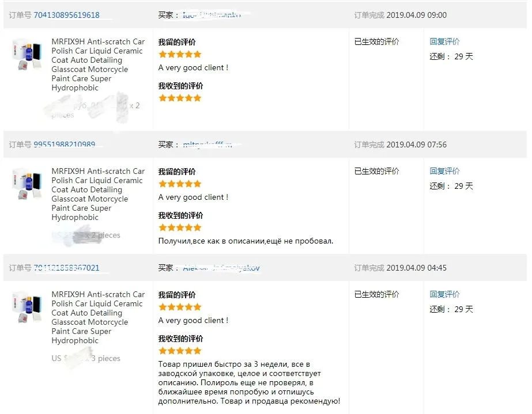
Task: Click received-review stars above the Получил comment
Action: [180, 227]
